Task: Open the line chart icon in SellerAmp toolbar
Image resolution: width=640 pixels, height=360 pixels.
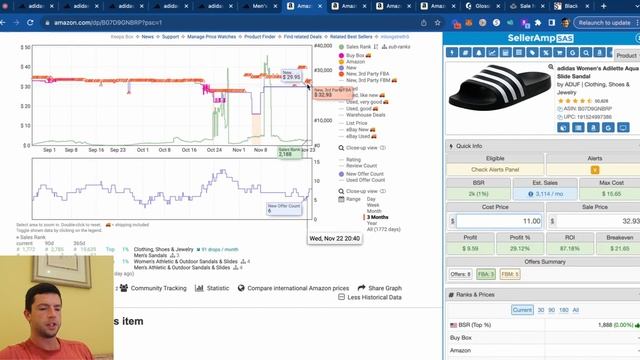Action: 492,53
